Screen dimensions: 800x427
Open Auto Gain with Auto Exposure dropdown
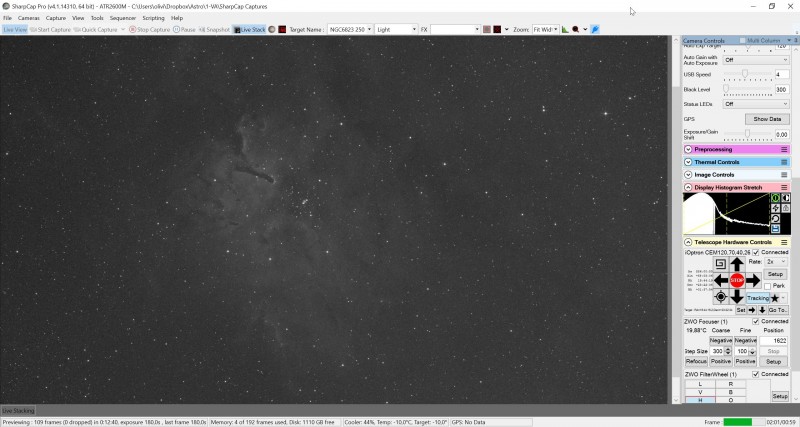(756, 60)
